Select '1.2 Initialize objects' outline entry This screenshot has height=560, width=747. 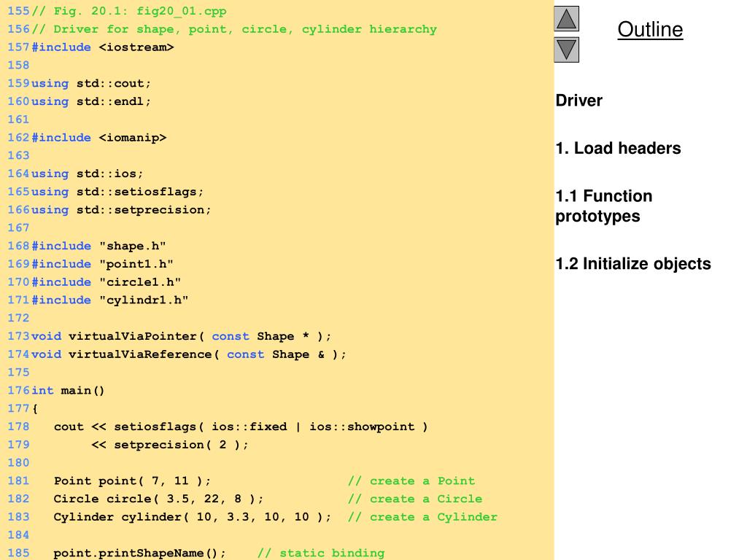point(633,264)
